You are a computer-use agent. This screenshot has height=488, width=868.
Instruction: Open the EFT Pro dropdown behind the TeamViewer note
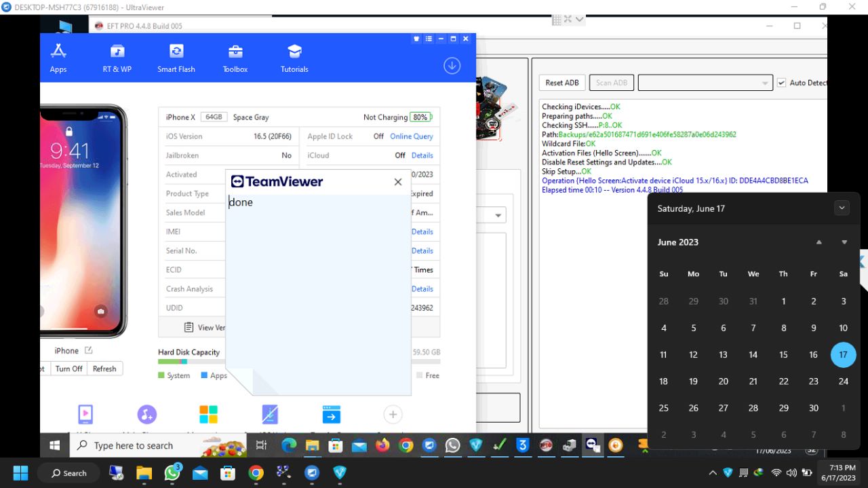click(x=499, y=215)
